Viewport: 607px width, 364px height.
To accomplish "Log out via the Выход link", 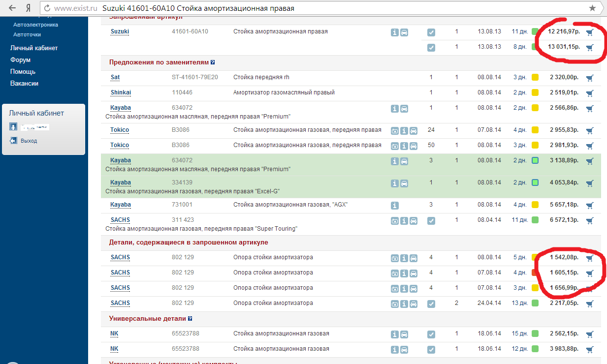I will coord(29,141).
